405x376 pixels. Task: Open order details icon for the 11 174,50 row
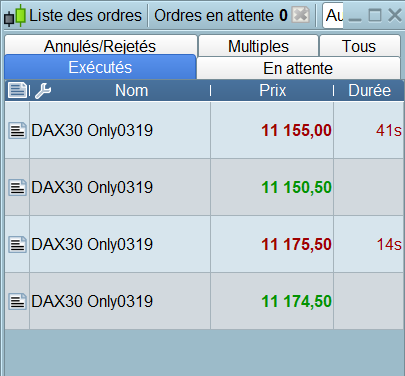pyautogui.click(x=17, y=301)
